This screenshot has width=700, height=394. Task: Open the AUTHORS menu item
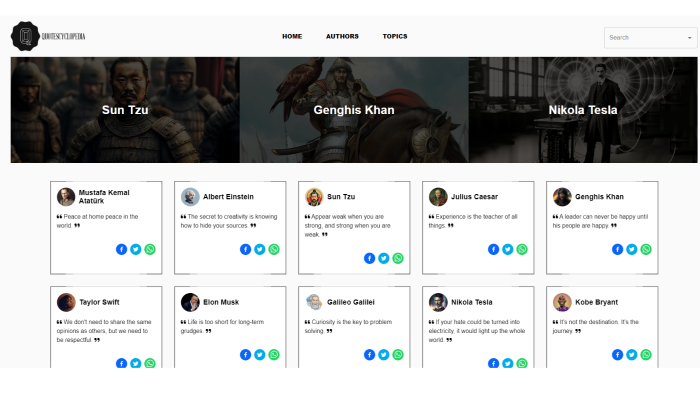342,36
